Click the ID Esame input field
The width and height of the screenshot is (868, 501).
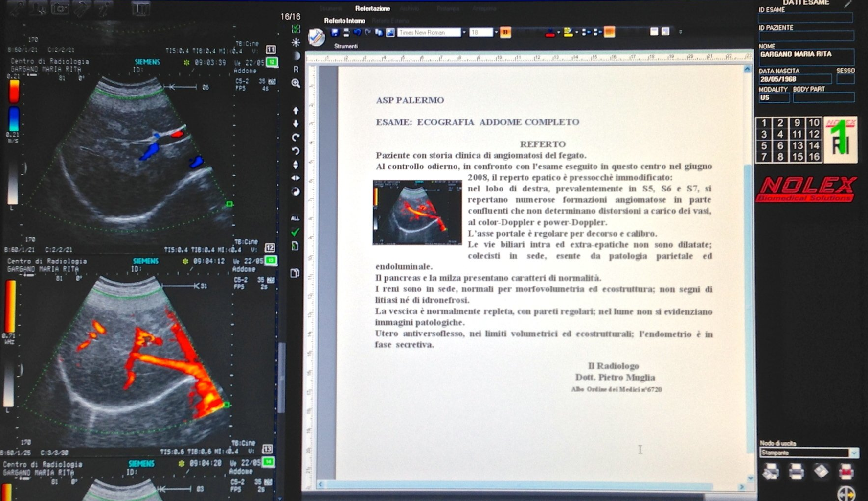[x=805, y=18]
